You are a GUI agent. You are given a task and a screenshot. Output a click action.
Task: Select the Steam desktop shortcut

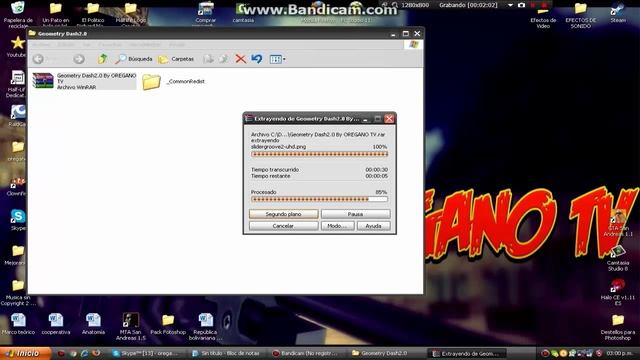coord(618,13)
